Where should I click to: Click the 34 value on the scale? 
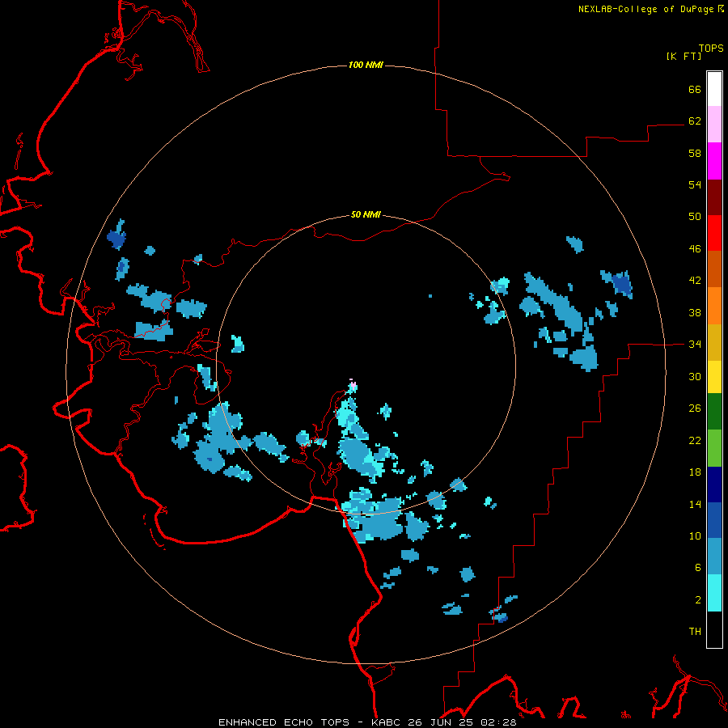tap(695, 344)
